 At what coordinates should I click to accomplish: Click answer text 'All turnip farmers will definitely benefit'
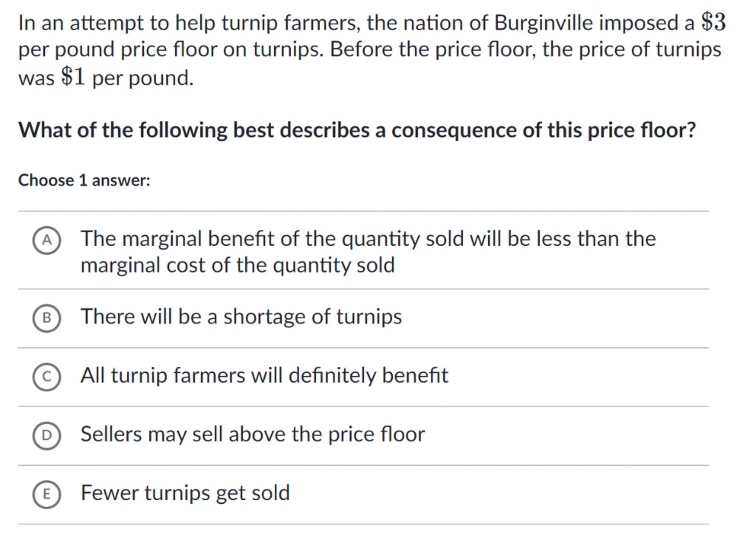coord(264,375)
